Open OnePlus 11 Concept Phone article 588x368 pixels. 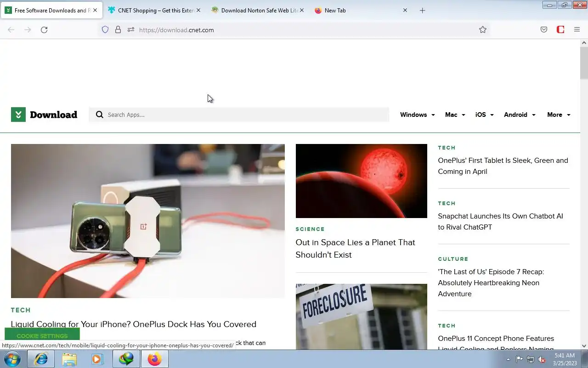point(496,343)
